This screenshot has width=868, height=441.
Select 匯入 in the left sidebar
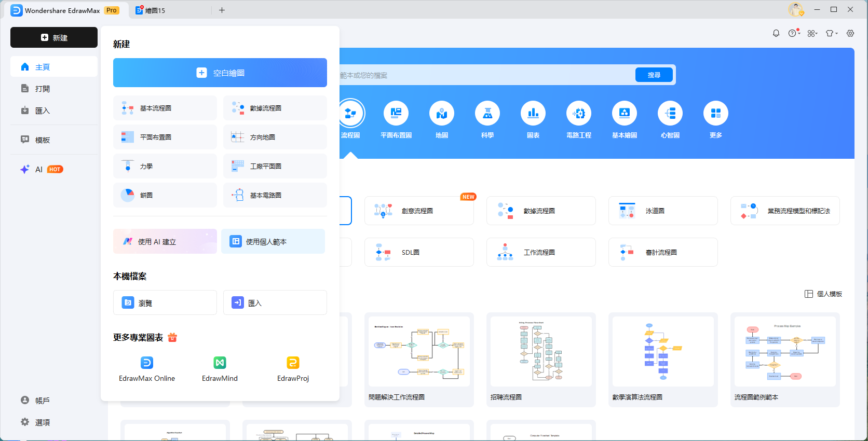point(54,111)
